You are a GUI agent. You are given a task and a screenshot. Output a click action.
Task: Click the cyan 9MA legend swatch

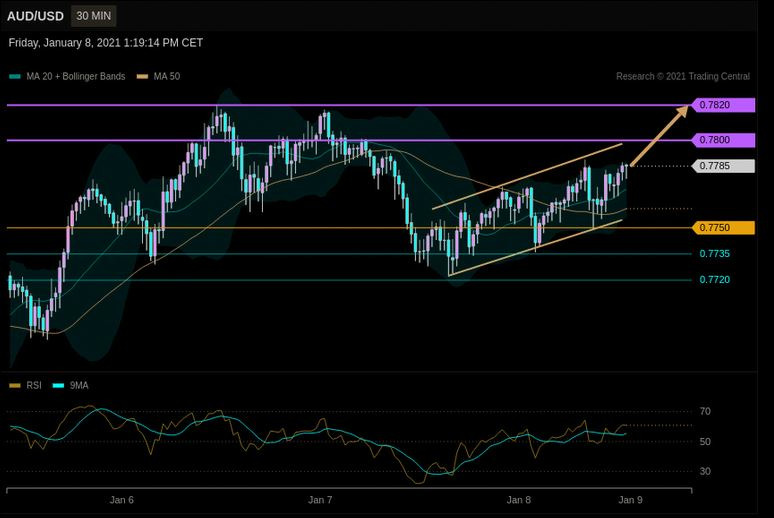click(58, 386)
